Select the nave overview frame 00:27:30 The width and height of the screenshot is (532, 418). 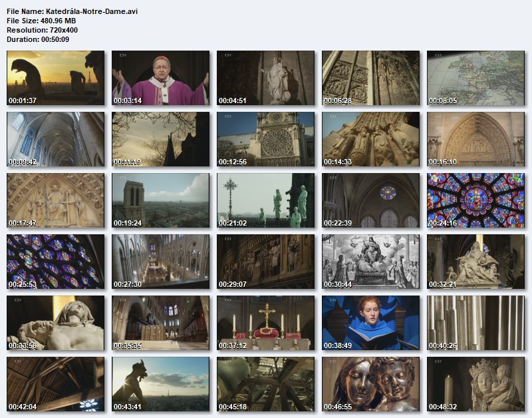click(161, 262)
